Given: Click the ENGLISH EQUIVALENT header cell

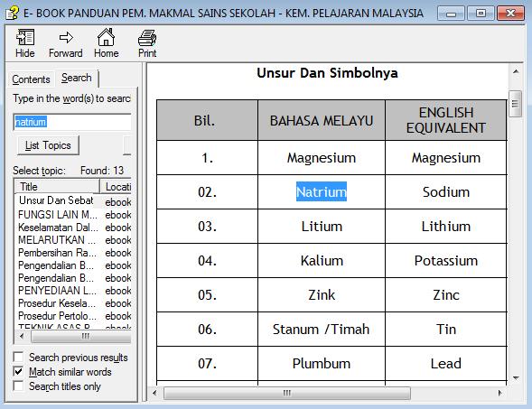Looking at the screenshot, I should [446, 120].
